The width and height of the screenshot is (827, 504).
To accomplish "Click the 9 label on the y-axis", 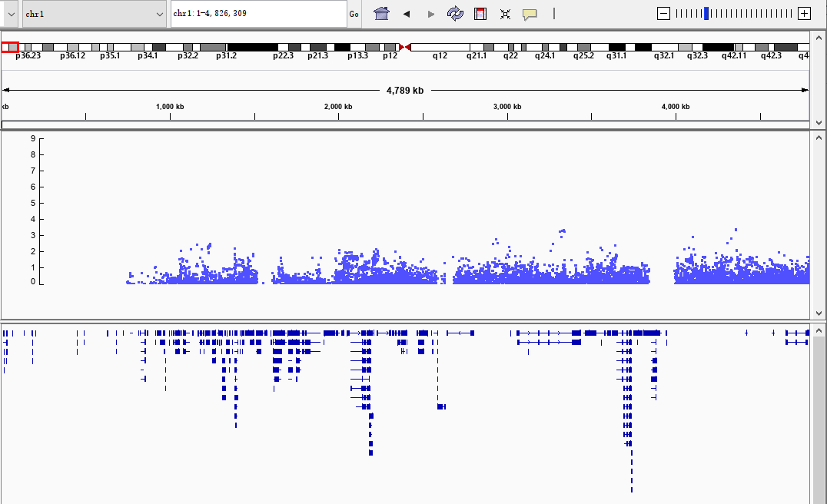I will point(33,138).
